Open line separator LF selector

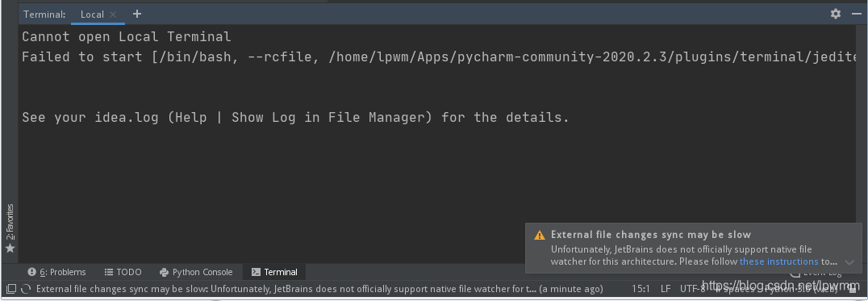(666, 288)
